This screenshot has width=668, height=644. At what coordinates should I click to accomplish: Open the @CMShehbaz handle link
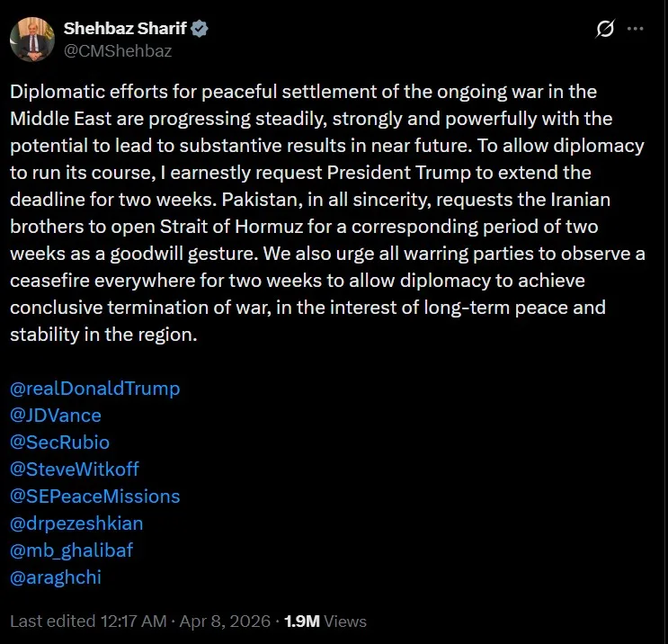117,50
